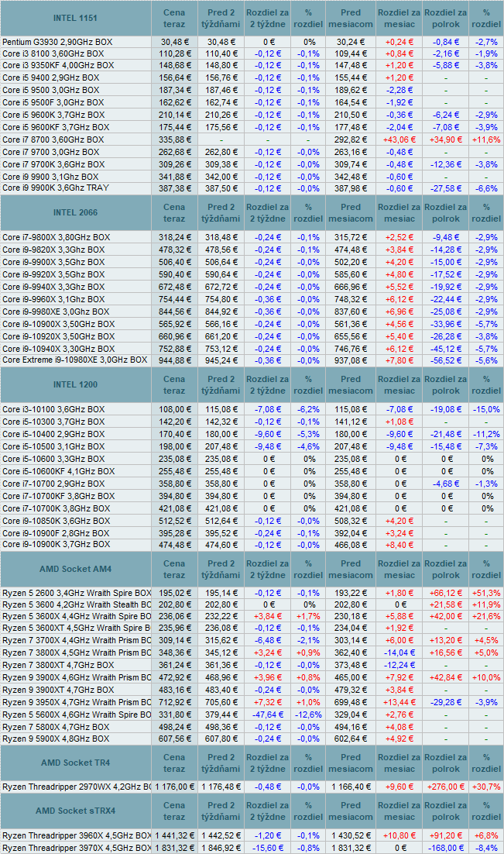Select Core i9-9980XE 3,0Ghz BOX name
The image size is (504, 854).
[x=56, y=312]
